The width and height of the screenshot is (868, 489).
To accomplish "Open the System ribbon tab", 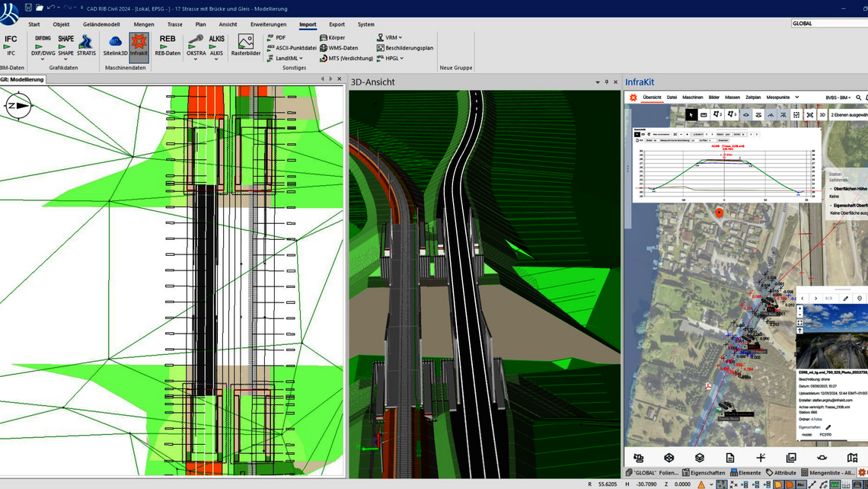I will tap(366, 24).
